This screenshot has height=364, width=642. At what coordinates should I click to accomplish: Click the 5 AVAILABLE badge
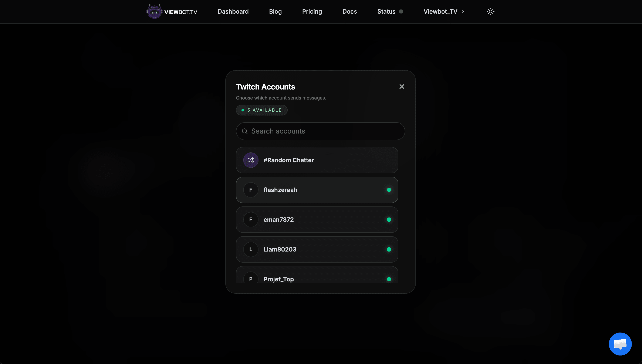click(x=262, y=110)
